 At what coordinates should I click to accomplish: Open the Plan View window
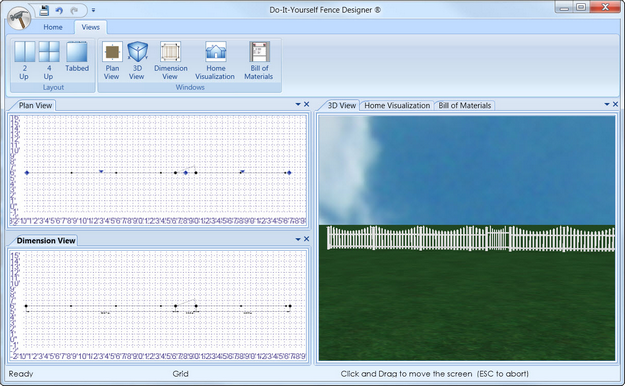coord(112,61)
